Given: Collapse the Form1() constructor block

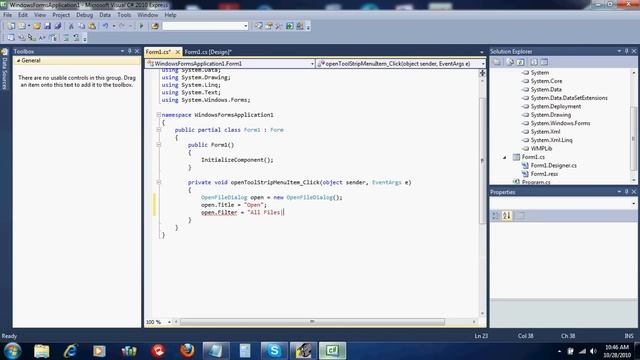Looking at the screenshot, I should 158,144.
